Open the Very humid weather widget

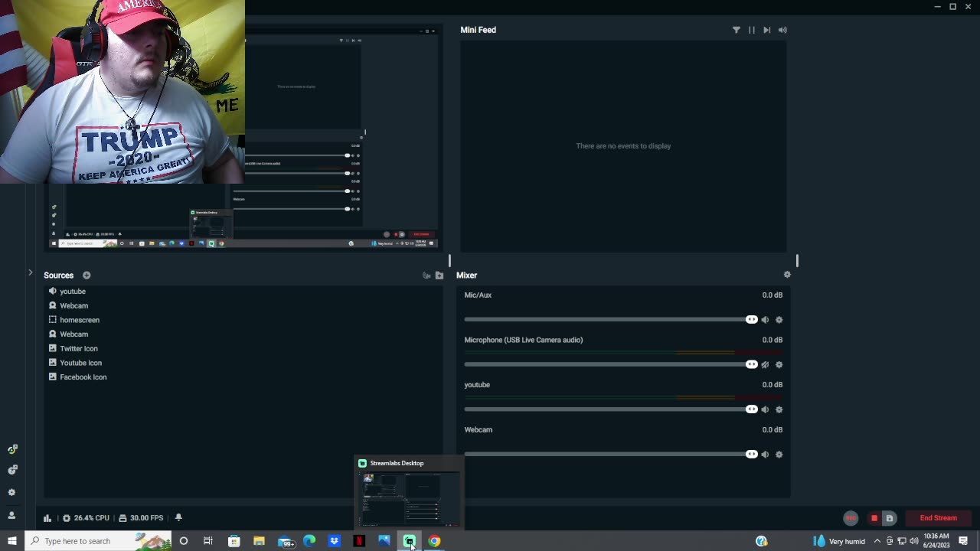840,541
